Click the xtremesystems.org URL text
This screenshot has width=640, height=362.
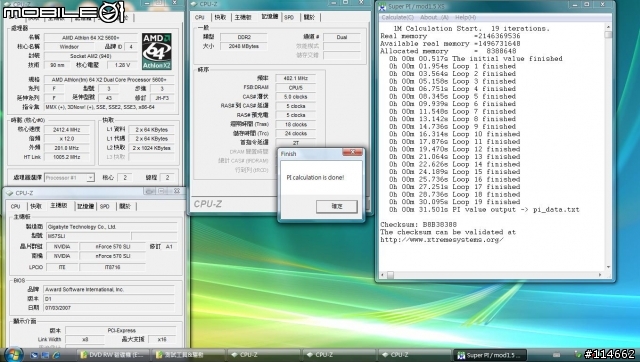[x=442, y=240]
